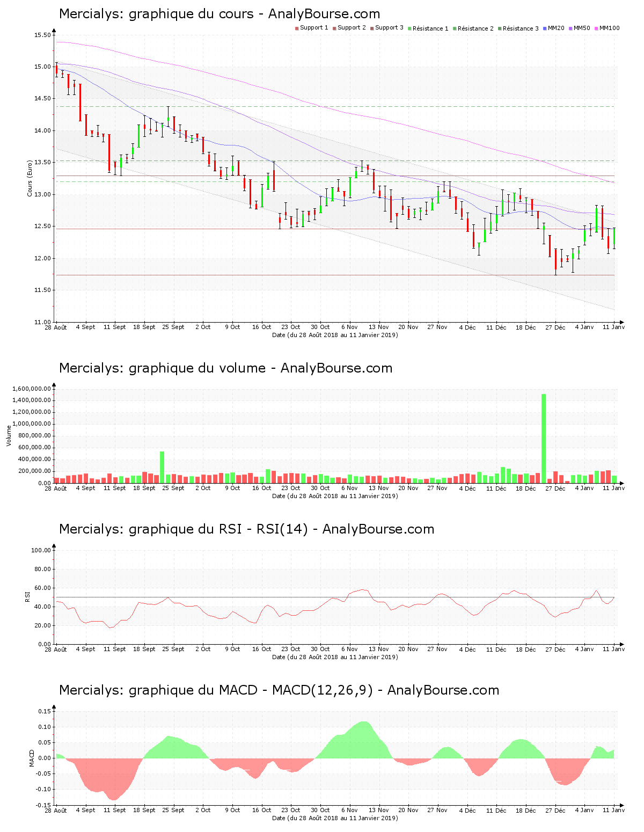Viewport: 644px width, 832px height.
Task: Click the -0.15 MACD axis value
Action: click(x=44, y=805)
